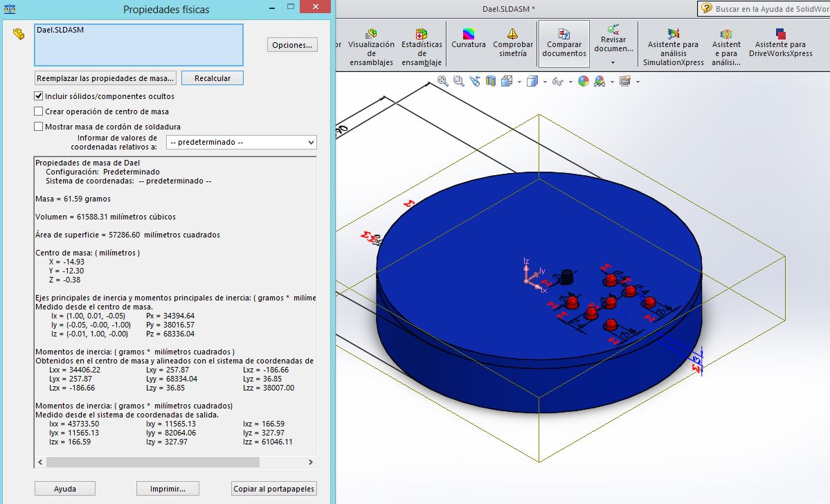Image resolution: width=830 pixels, height=504 pixels.
Task: Open Comparar documentos tool
Action: [563, 43]
